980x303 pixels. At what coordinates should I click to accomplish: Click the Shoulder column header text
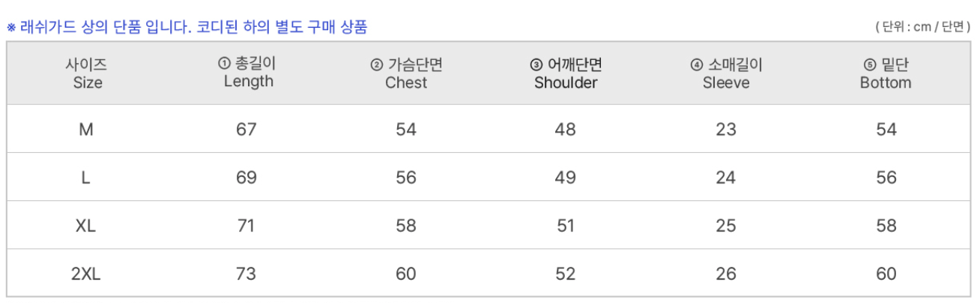(x=566, y=82)
